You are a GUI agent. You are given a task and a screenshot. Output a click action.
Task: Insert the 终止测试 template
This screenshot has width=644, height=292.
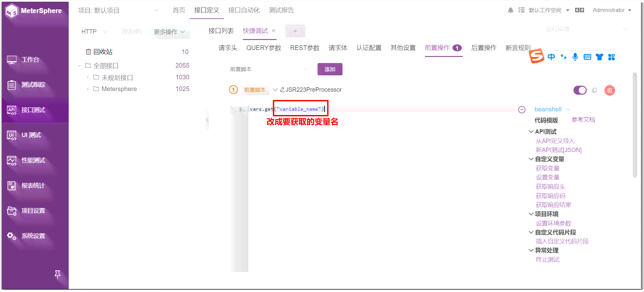[547, 260]
